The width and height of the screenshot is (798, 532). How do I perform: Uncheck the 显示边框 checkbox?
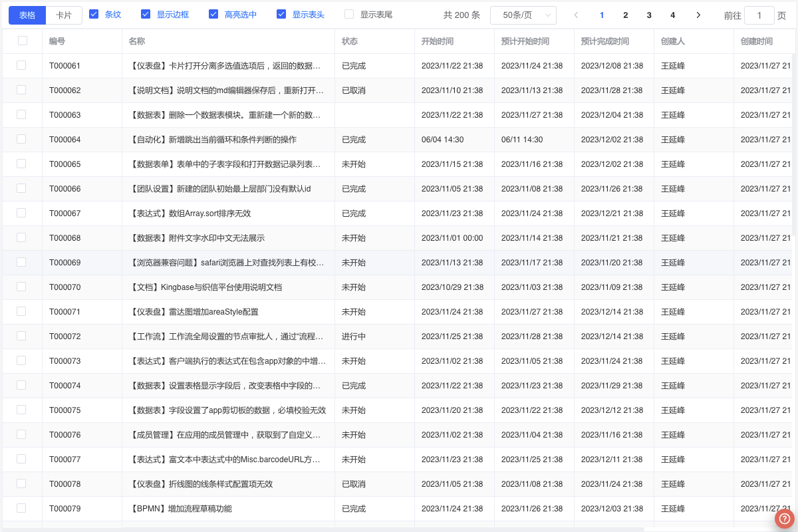point(146,14)
